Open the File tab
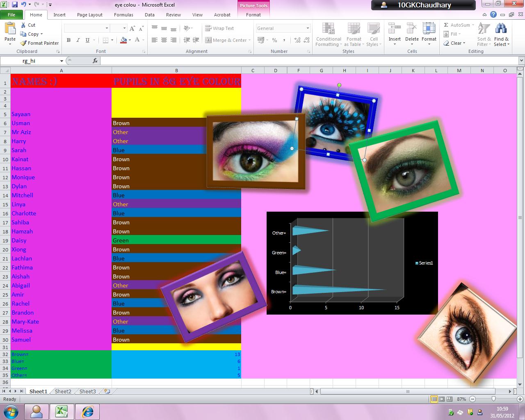The height and width of the screenshot is (420, 525). tap(11, 15)
